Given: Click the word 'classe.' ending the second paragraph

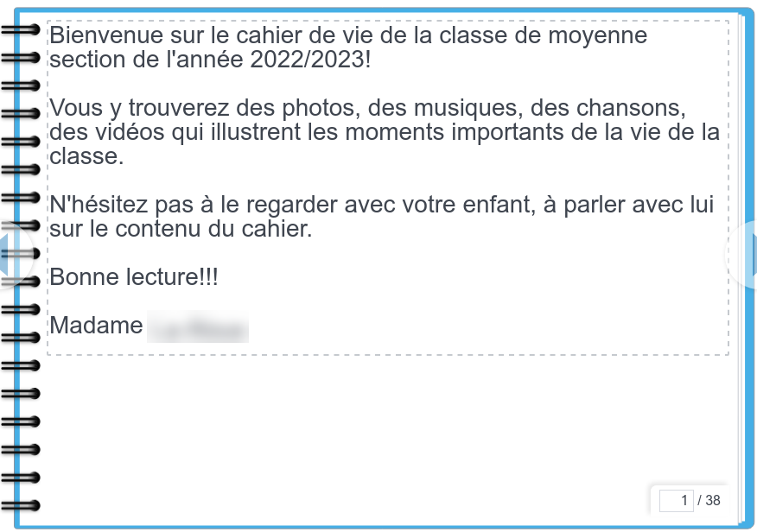Looking at the screenshot, I should [x=87, y=157].
